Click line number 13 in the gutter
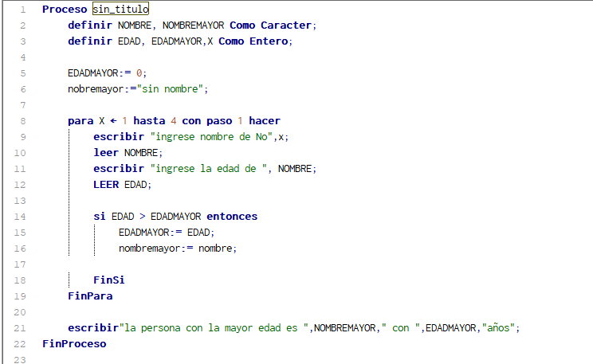 tap(20, 201)
